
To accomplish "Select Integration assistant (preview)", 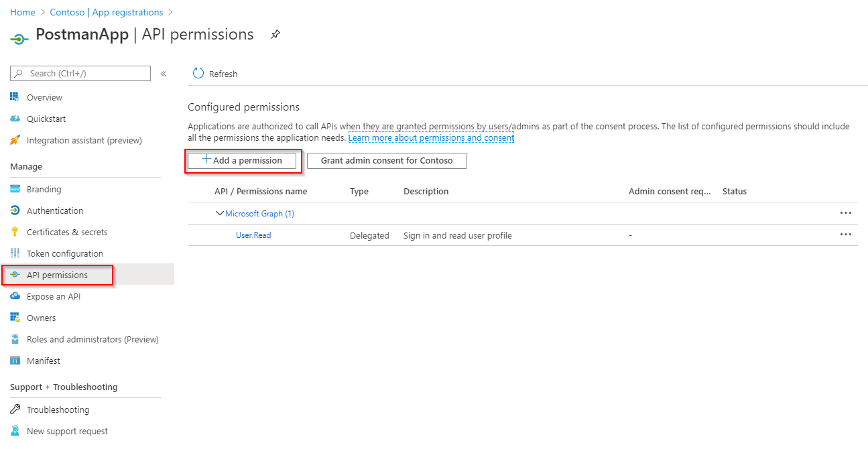I will point(84,140).
